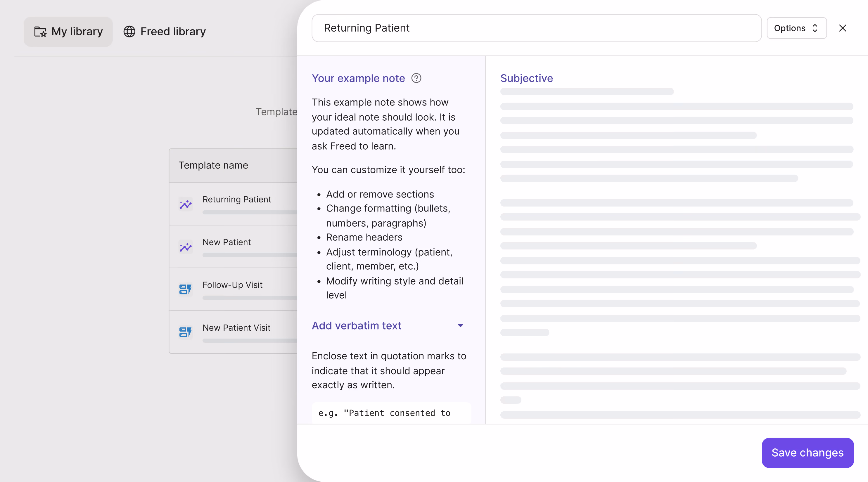The image size is (868, 482).
Task: Click the Template name column header
Action: pyautogui.click(x=213, y=165)
